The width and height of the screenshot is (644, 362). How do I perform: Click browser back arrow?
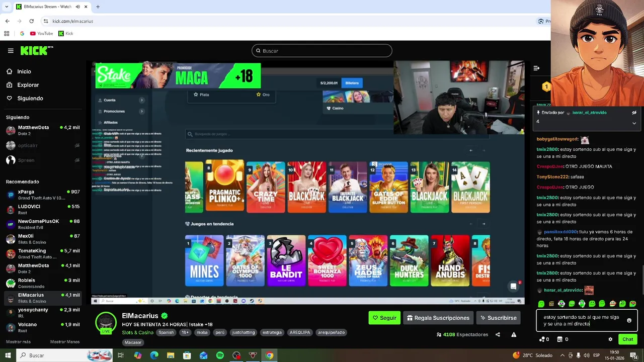[x=7, y=21]
